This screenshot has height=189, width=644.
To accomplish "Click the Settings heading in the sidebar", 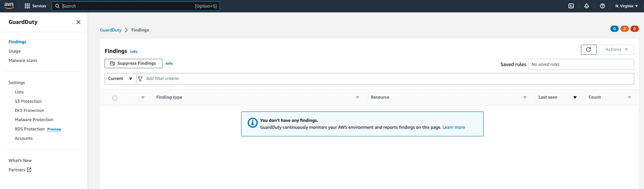I will pos(17,83).
